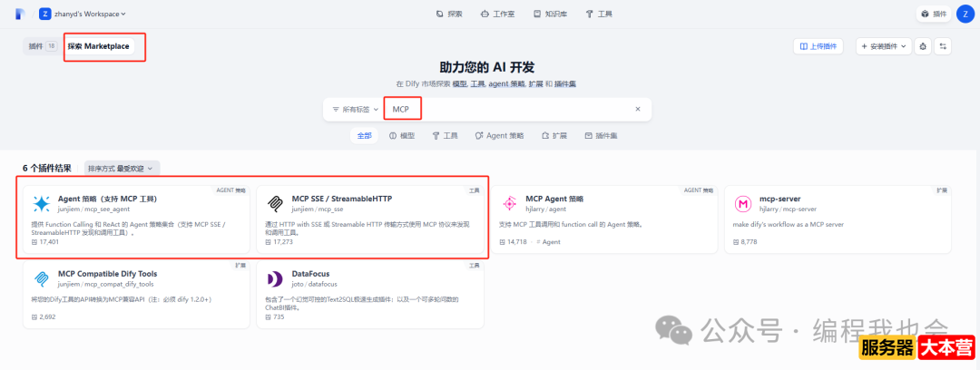Open the mcp-server plugin title
This screenshot has width=980, height=370.
[x=780, y=199]
